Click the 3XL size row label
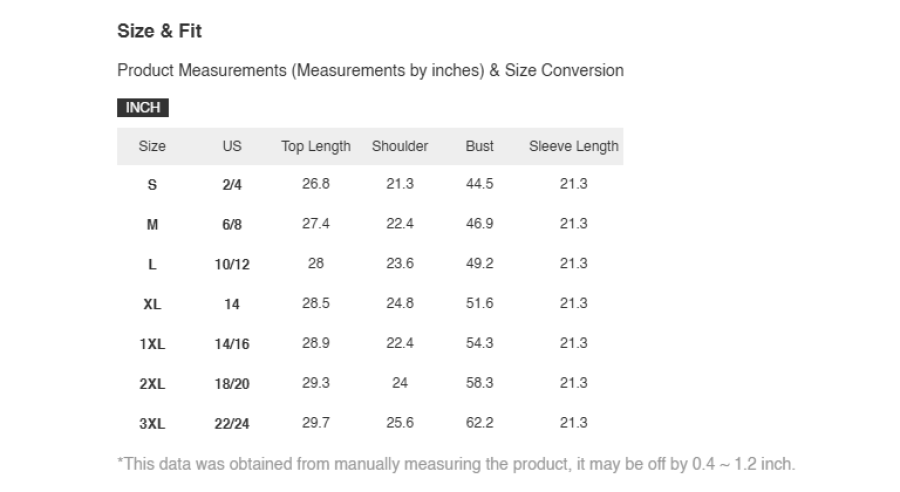 (152, 424)
